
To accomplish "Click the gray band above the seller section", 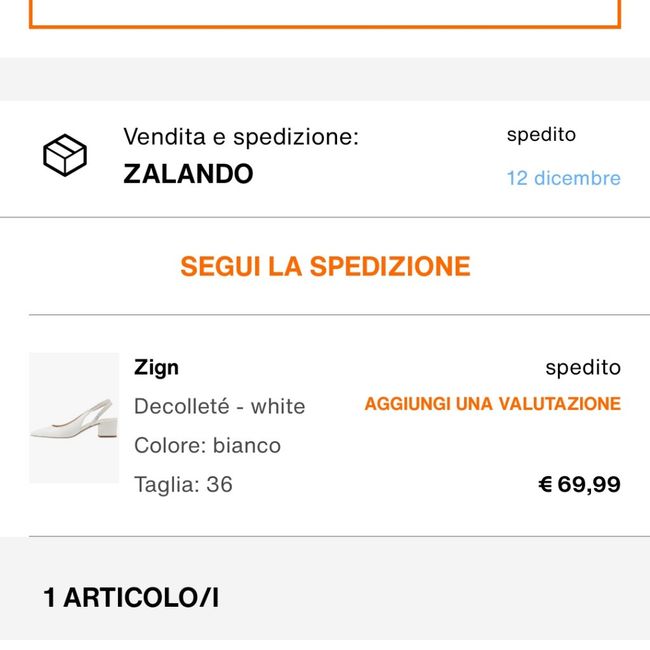I will tap(325, 78).
